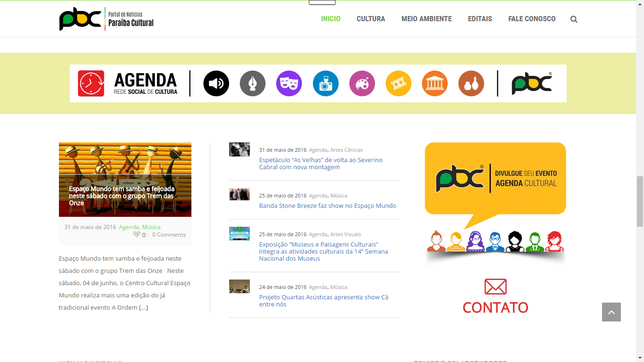Select the purple theater masks icon
Screen dimensions: 644x362
click(x=289, y=83)
